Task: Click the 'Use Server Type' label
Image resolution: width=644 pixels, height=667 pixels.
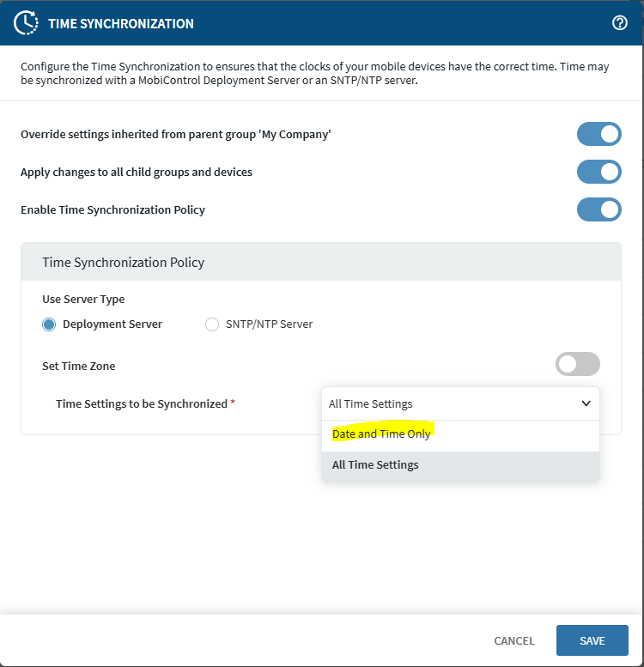Action: pos(83,300)
